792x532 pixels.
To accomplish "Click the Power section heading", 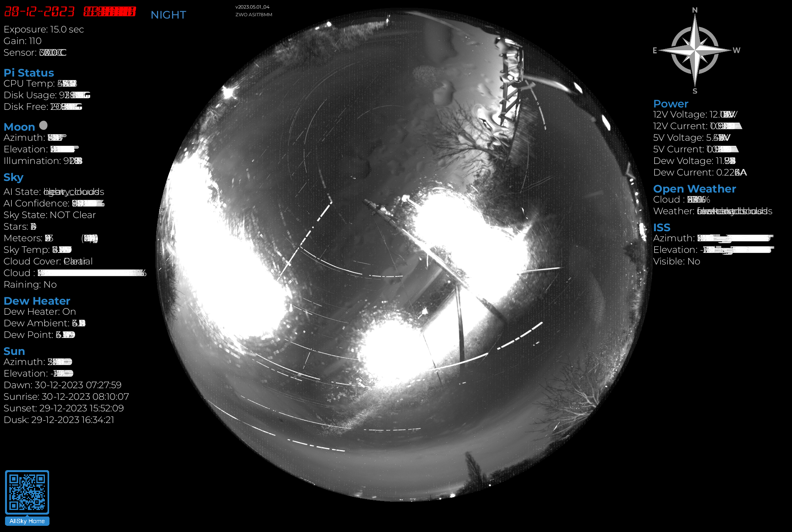I will coord(671,104).
